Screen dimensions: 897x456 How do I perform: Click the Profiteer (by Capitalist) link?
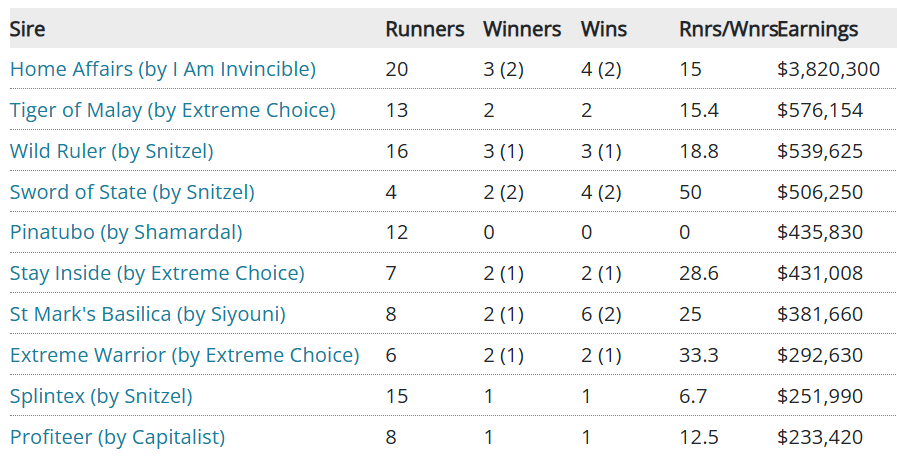click(x=117, y=437)
